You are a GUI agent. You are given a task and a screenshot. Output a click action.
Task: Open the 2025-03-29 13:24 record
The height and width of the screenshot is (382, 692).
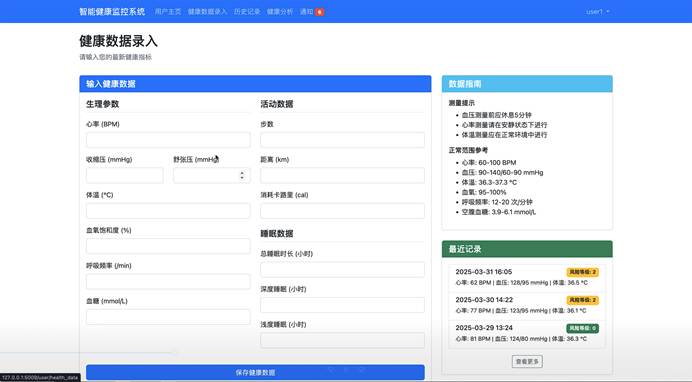pyautogui.click(x=527, y=333)
